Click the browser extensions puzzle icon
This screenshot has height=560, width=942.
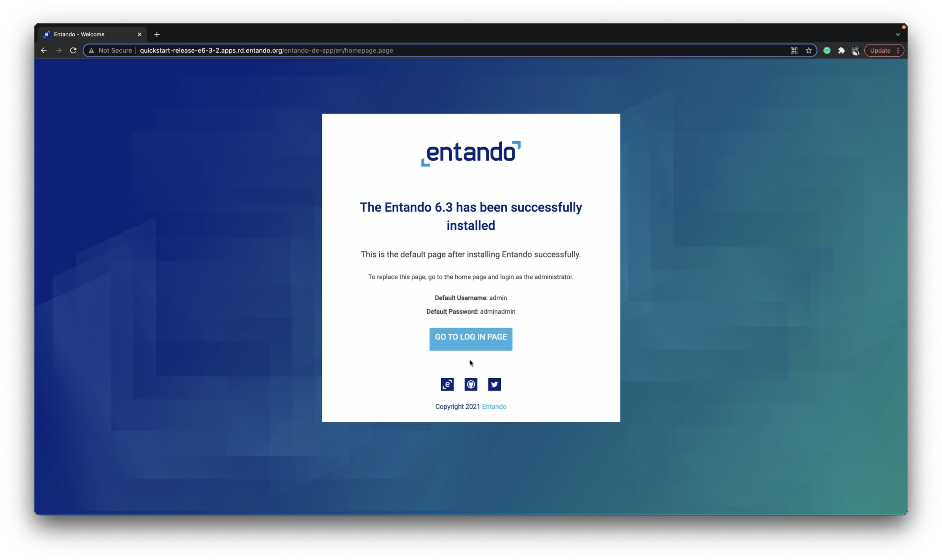click(x=841, y=50)
